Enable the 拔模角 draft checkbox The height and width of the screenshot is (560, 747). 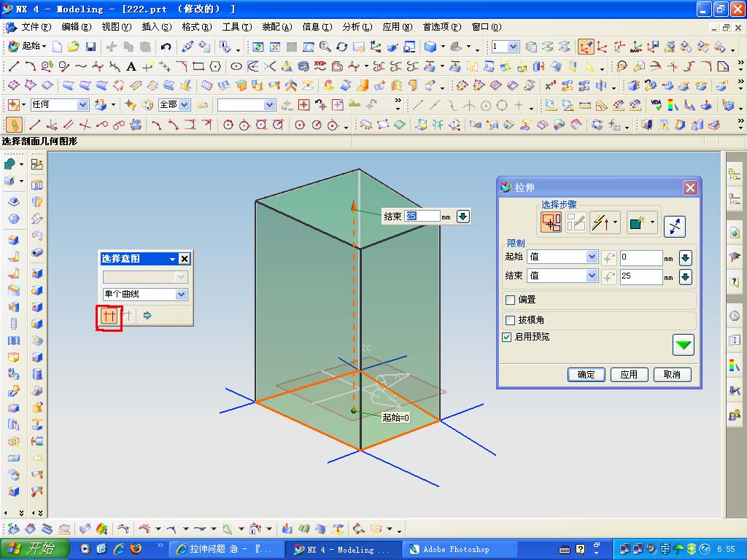point(510,319)
